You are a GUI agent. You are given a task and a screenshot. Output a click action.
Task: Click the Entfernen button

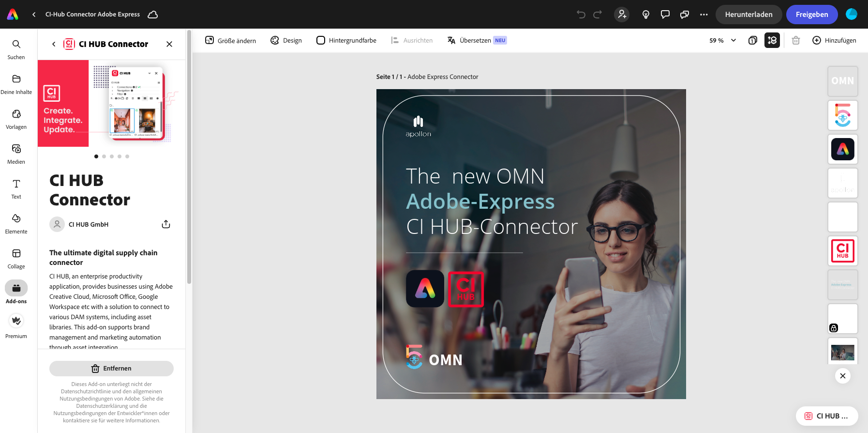(x=111, y=369)
